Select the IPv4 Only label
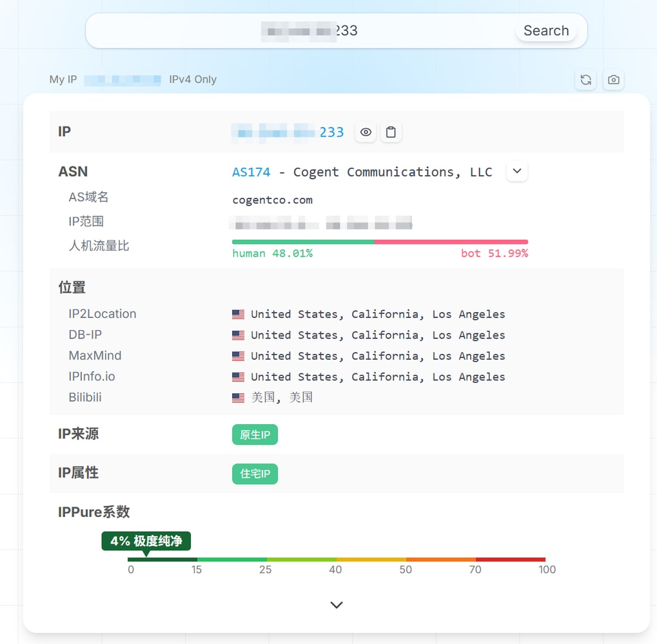This screenshot has height=644, width=657. (x=191, y=80)
